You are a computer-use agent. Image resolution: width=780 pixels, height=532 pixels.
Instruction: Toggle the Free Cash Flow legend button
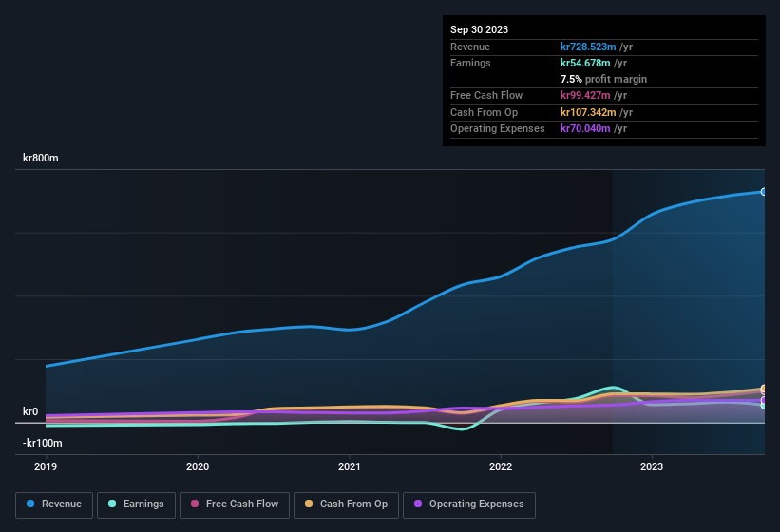235,504
